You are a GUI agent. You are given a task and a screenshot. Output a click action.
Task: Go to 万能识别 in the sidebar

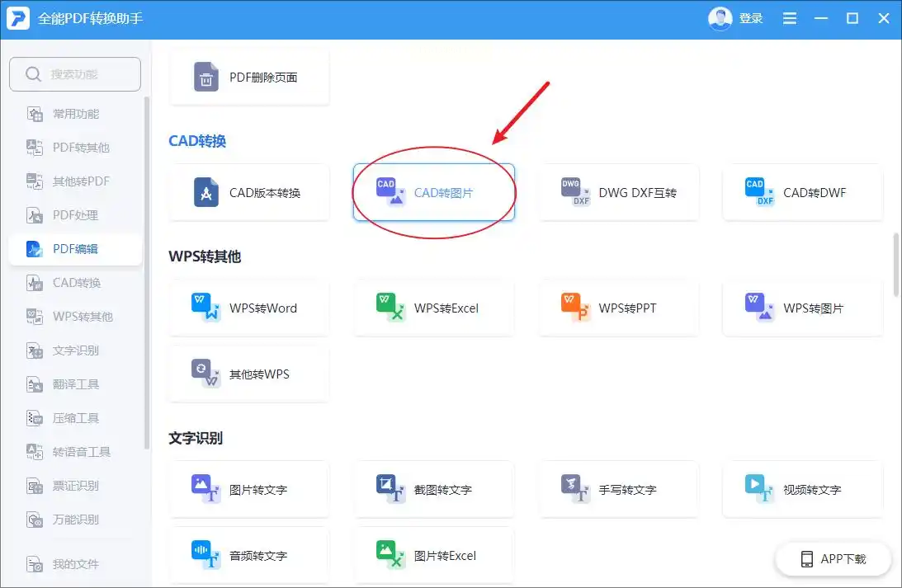(75, 520)
